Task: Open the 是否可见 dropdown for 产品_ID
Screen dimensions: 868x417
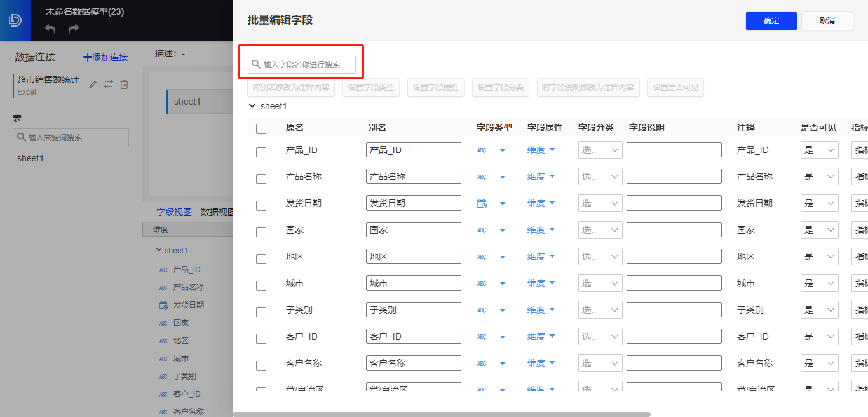Action: click(820, 150)
